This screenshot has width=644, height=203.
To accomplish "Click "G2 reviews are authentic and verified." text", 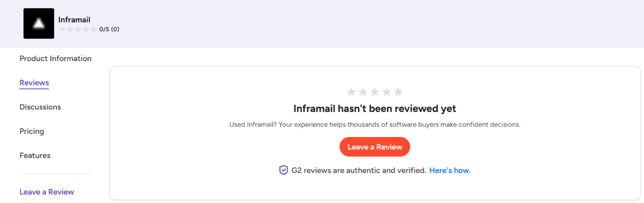I will [x=359, y=171].
